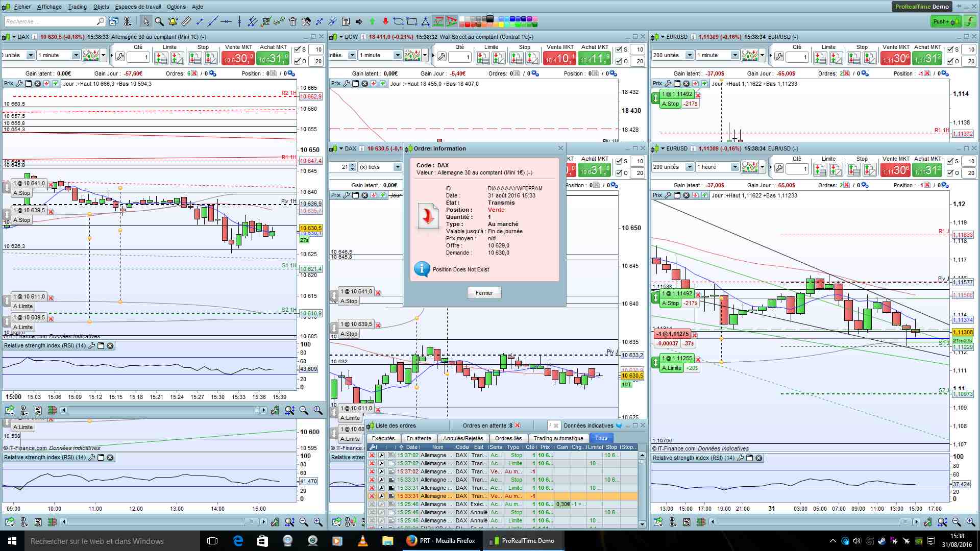The width and height of the screenshot is (980, 551).
Task: Click the DAX Vente MKT sell button
Action: tap(238, 59)
